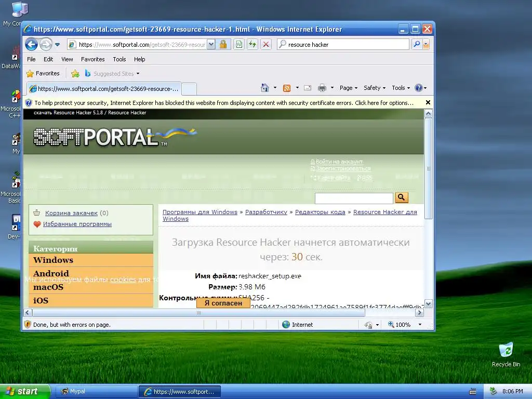Image resolution: width=532 pixels, height=399 pixels.
Task: Click the site search input field
Action: coord(353,198)
